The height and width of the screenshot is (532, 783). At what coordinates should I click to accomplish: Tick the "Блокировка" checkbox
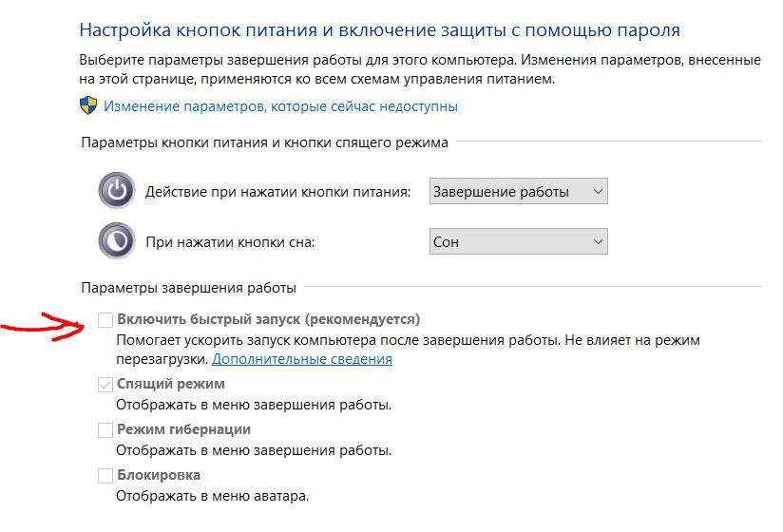coord(105,476)
